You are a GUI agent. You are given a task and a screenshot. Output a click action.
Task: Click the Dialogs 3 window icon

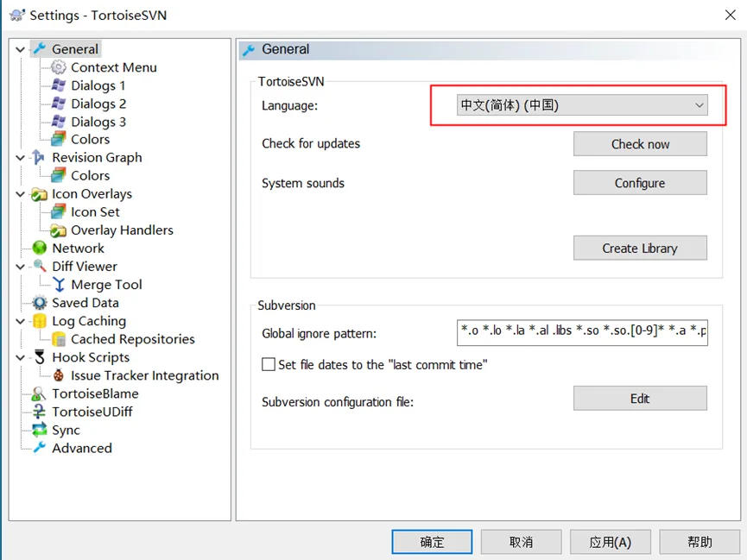click(59, 122)
